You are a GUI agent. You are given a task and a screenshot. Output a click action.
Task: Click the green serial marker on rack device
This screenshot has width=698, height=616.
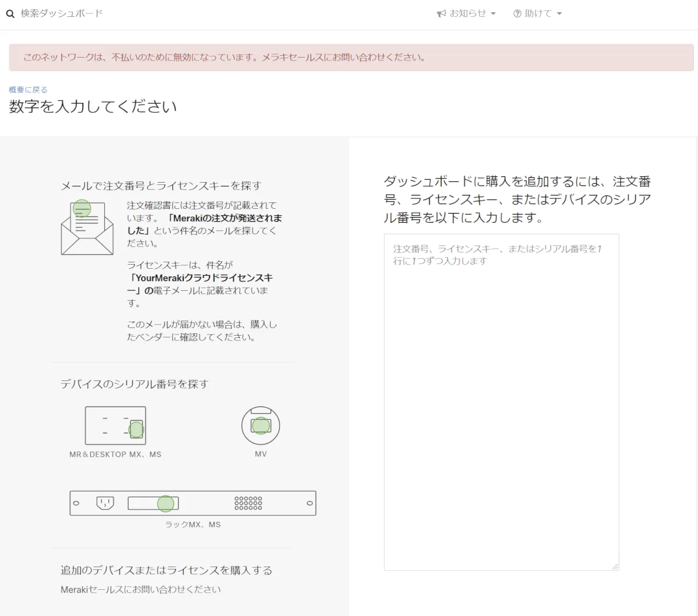coord(166,503)
